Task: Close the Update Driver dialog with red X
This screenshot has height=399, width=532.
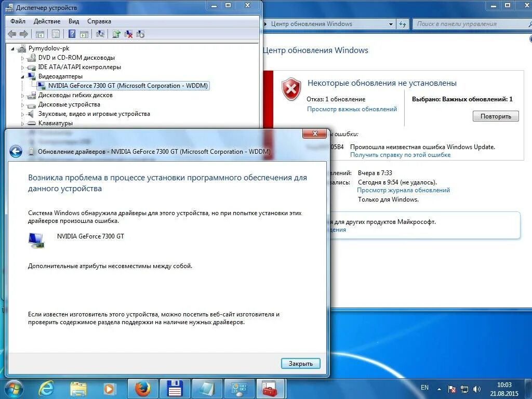Action: pyautogui.click(x=314, y=134)
